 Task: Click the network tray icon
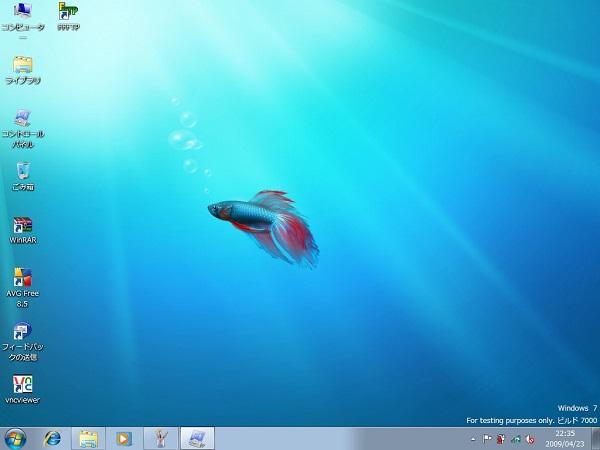[x=514, y=438]
